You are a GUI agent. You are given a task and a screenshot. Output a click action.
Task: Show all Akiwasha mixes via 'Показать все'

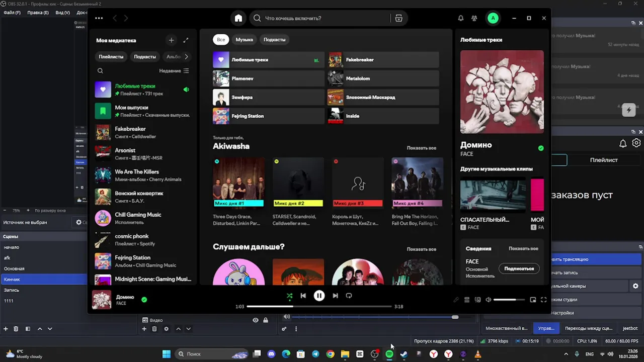coord(422,148)
